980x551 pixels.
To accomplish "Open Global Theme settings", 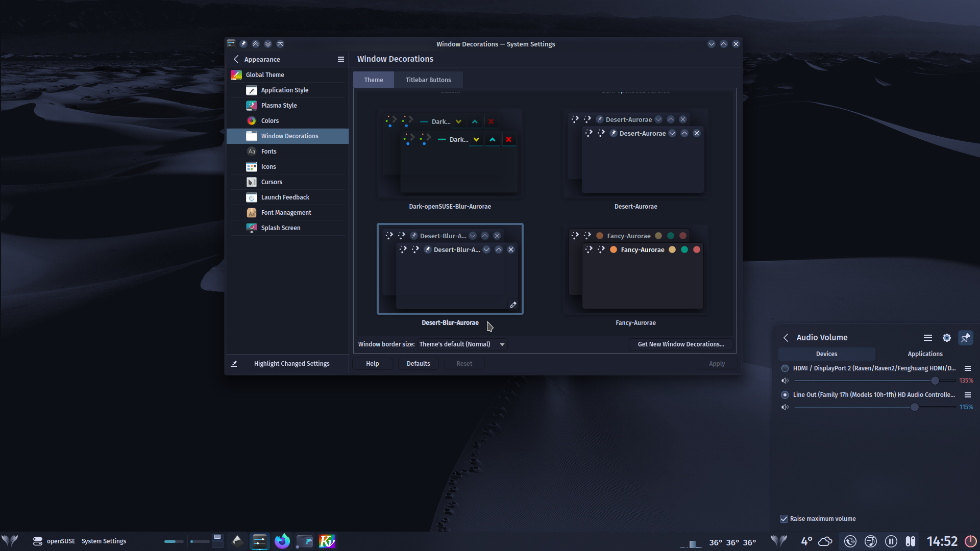I will tap(288, 75).
